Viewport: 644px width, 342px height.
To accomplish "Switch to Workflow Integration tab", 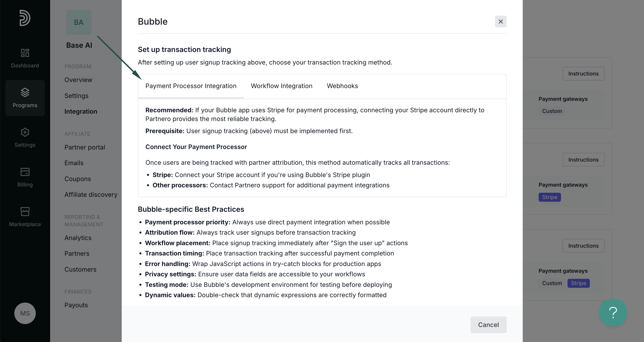I will [x=281, y=86].
